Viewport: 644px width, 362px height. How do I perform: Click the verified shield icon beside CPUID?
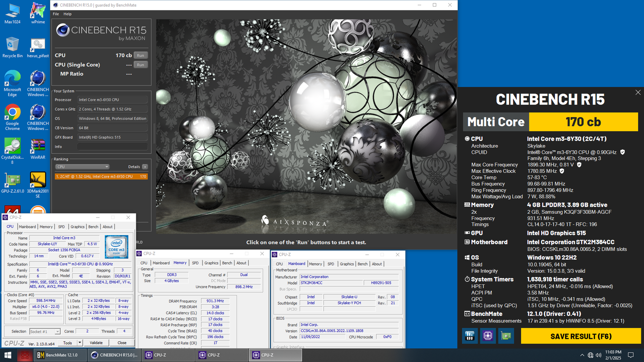[622, 152]
